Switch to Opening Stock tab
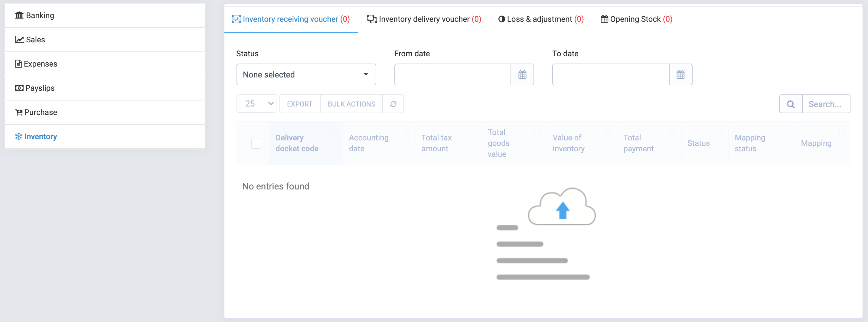 [x=637, y=19]
